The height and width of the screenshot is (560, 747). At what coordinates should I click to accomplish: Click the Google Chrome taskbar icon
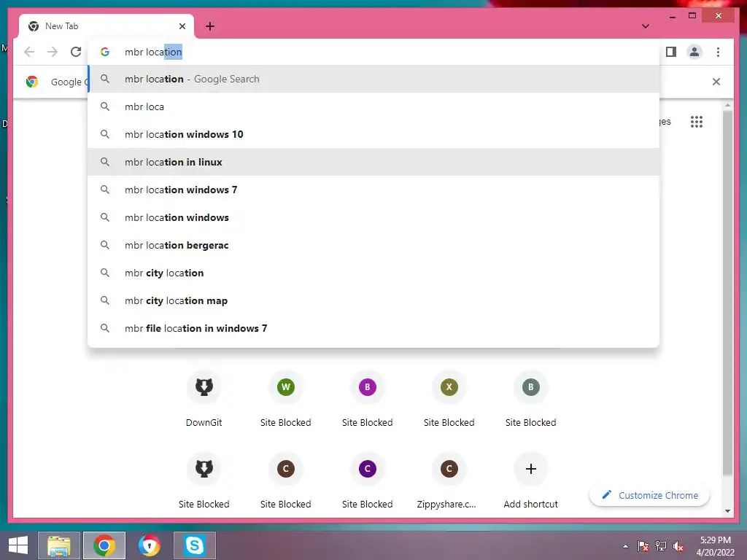104,545
